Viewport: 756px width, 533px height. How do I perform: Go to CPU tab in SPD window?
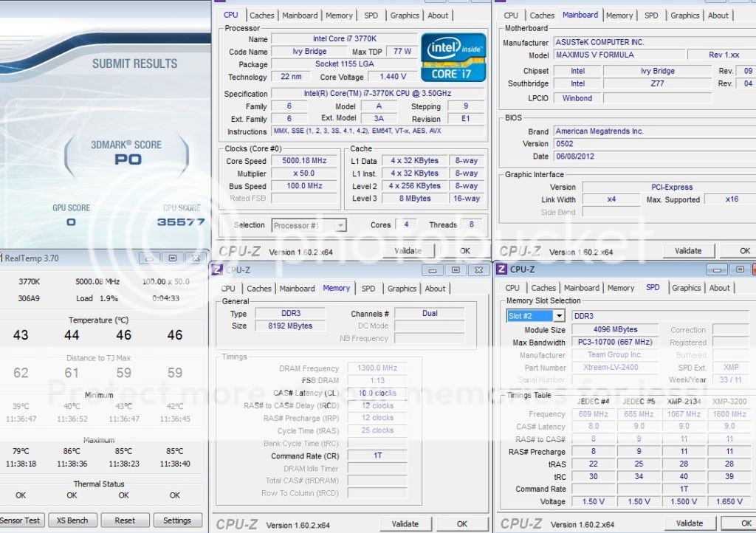[x=512, y=288]
